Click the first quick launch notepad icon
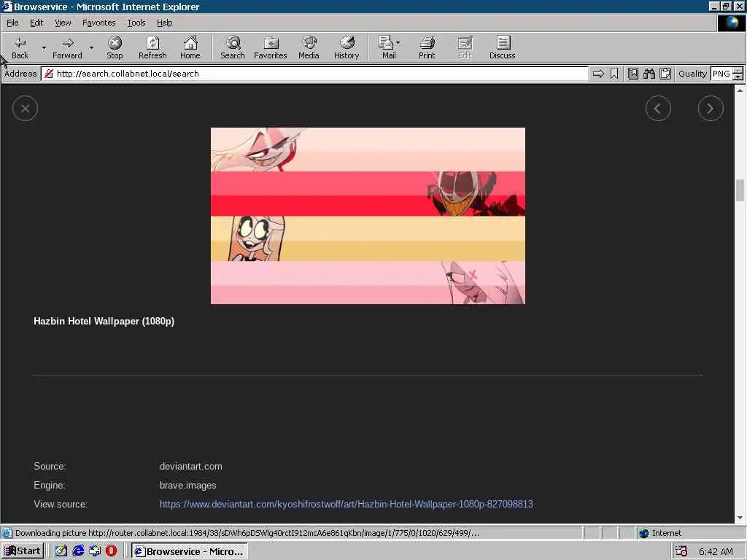 (61, 551)
